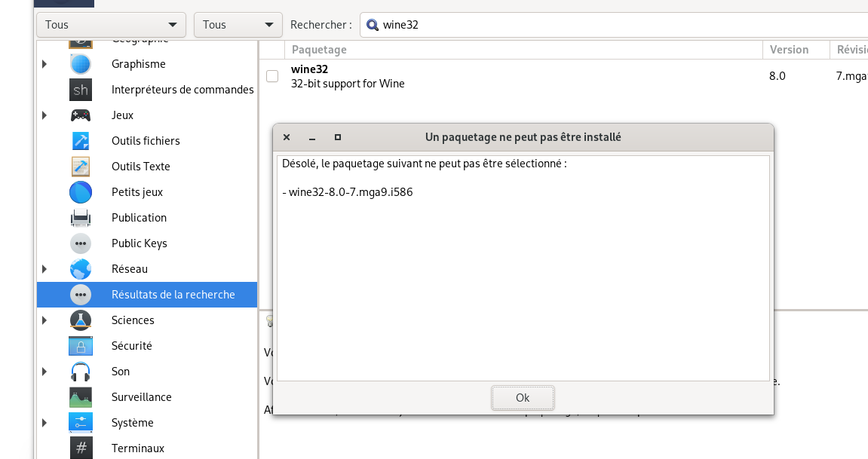Click the Son headphones icon
The width and height of the screenshot is (868, 459).
[x=80, y=372]
